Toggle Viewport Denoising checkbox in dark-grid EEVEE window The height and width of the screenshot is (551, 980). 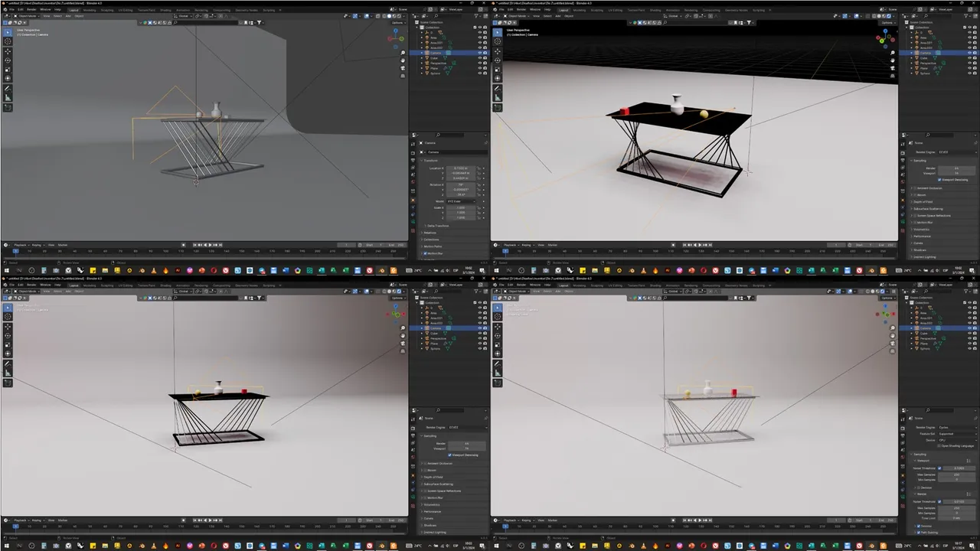[939, 180]
